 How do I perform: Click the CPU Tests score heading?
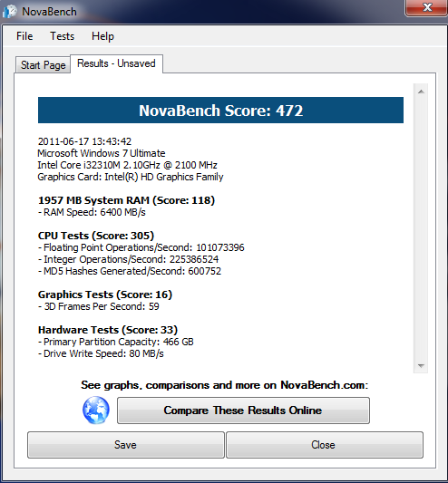[x=96, y=236]
